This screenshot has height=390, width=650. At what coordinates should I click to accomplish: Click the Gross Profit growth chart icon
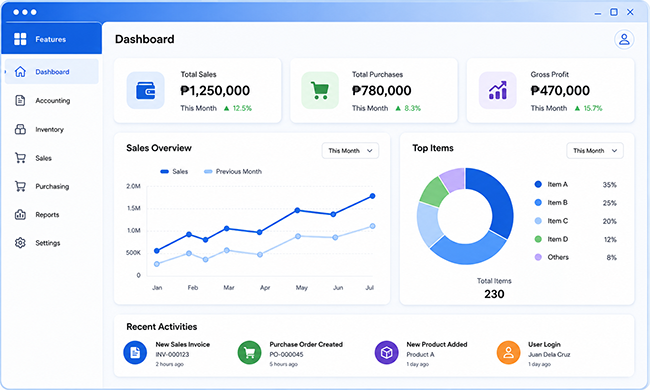click(497, 90)
